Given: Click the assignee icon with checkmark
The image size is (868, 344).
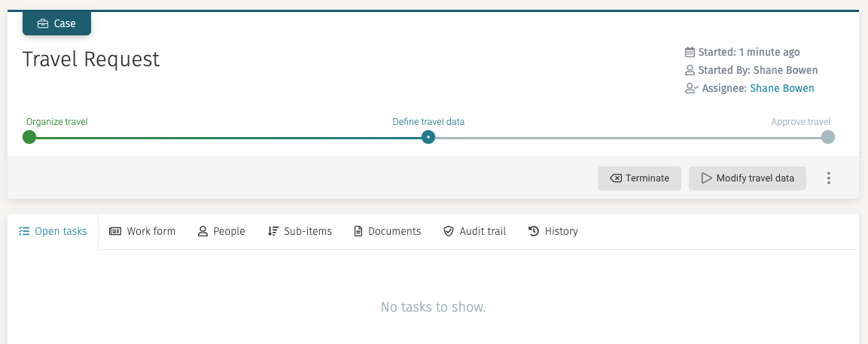Looking at the screenshot, I should 690,88.
